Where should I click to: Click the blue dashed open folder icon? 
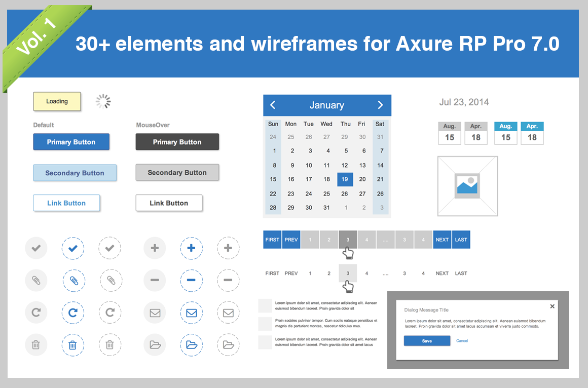(x=191, y=345)
